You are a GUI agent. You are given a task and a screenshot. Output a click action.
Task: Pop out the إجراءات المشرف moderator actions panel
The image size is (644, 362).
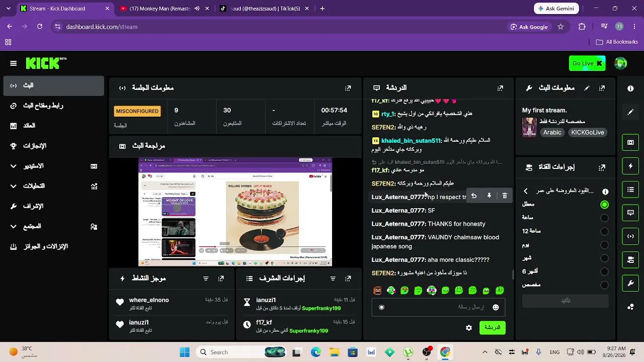(x=348, y=278)
